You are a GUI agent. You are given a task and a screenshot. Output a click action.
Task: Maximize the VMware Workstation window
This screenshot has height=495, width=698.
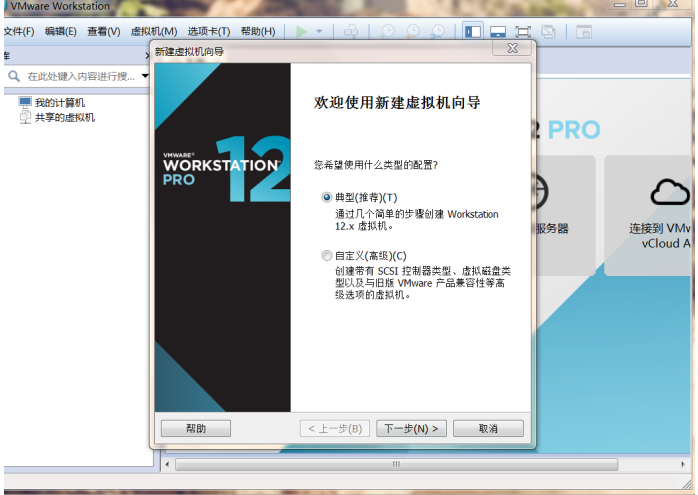pos(641,4)
